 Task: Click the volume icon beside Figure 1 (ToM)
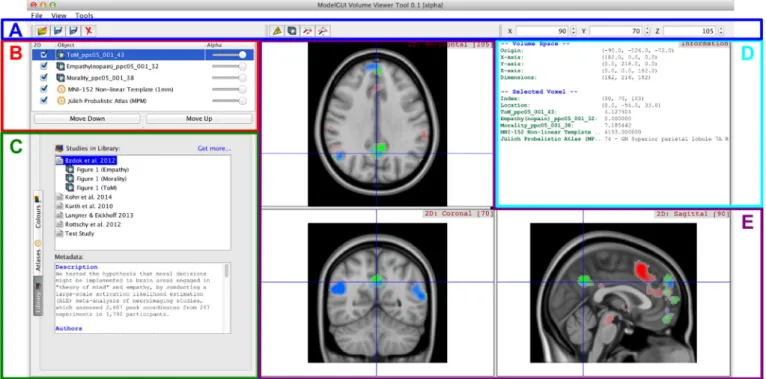coord(69,188)
